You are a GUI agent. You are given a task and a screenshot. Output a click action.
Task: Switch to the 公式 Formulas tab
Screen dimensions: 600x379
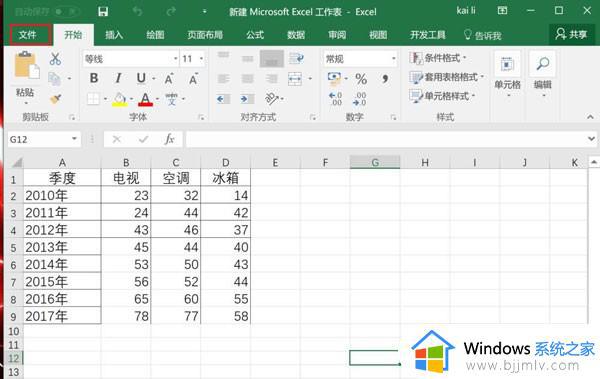coord(255,35)
